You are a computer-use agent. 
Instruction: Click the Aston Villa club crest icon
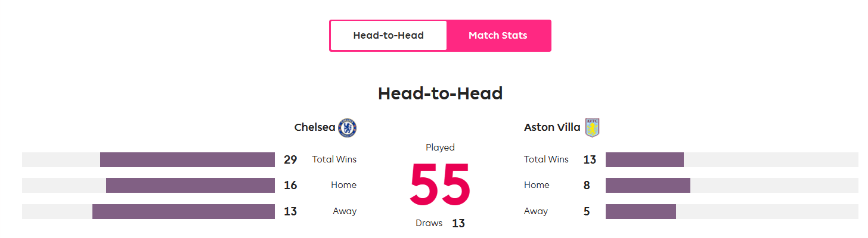click(x=592, y=127)
